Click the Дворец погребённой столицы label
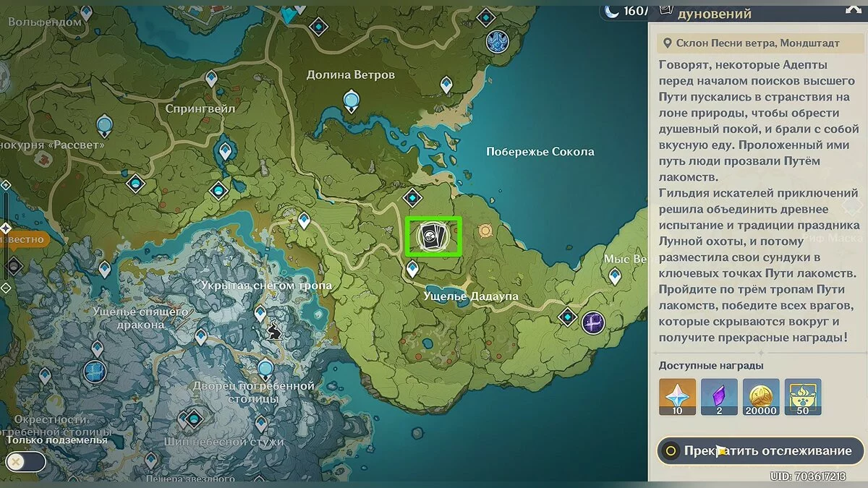Screen dimensions: 868x488 point(254,393)
